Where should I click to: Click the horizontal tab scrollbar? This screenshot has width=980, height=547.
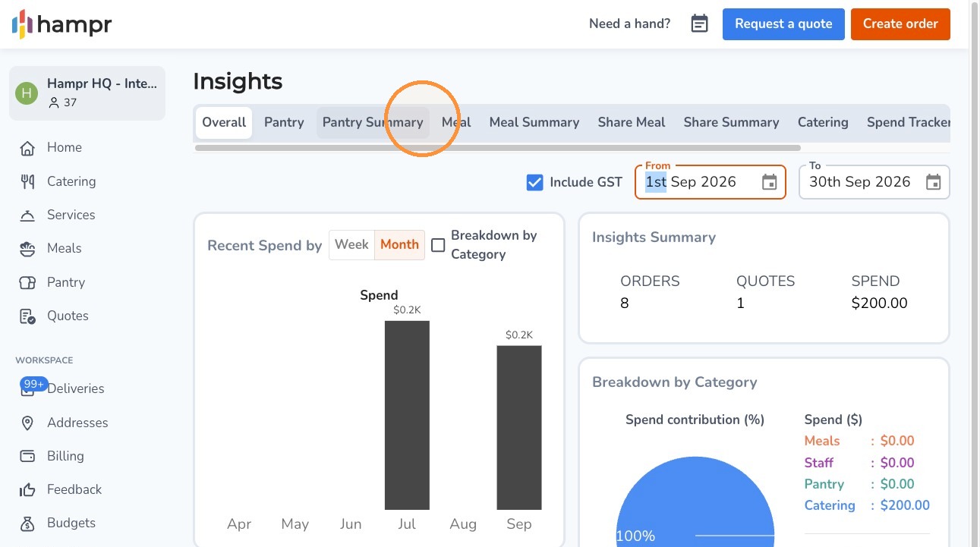pyautogui.click(x=498, y=148)
